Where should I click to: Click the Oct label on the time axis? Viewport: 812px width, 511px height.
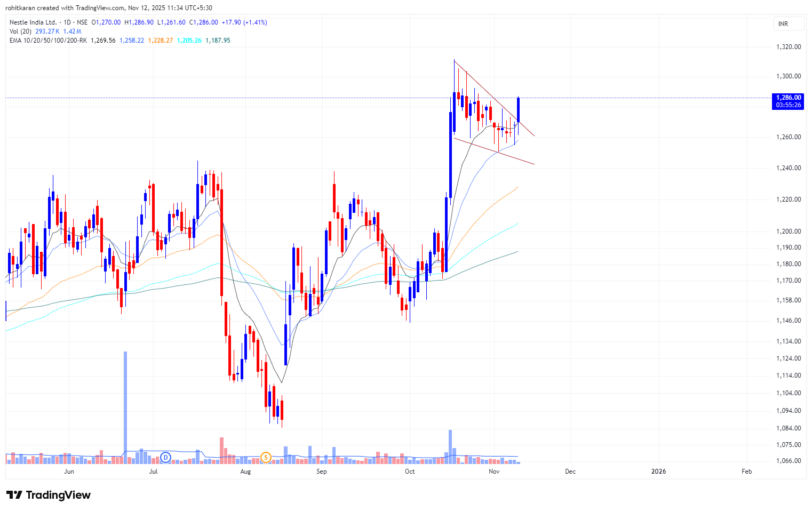[x=410, y=472]
